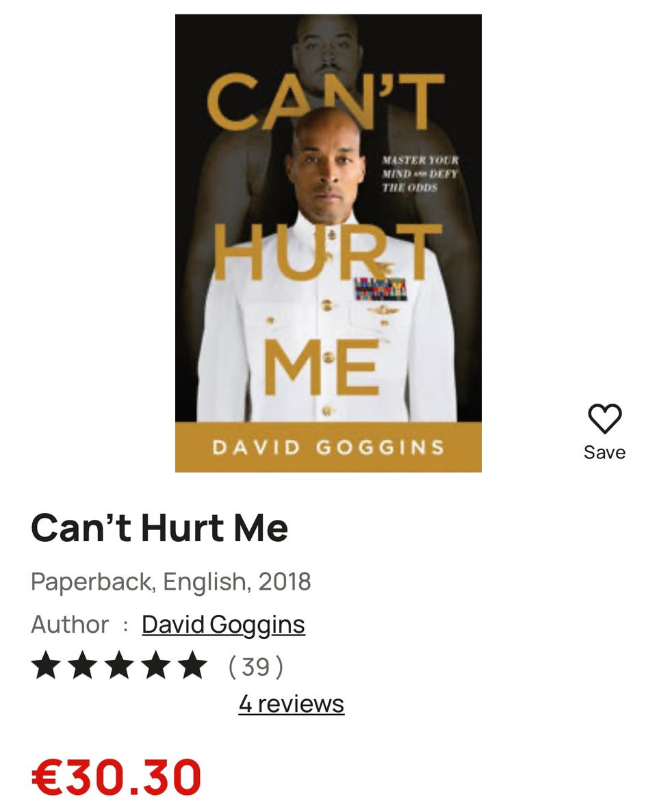
Task: Open the David Goggins author link
Action: pos(223,624)
